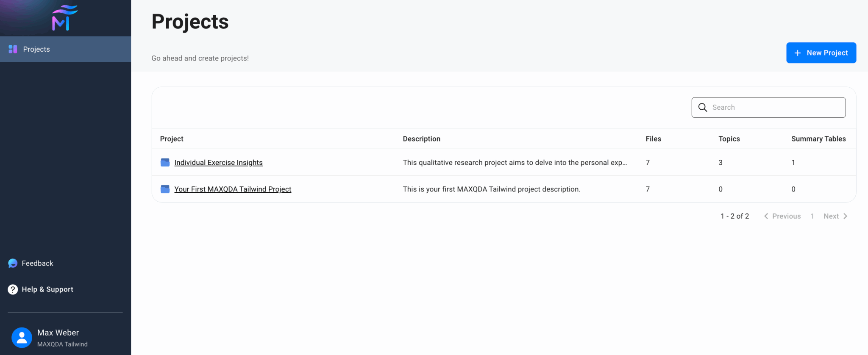Create a New Project
Viewport: 868px width, 355px height.
tap(821, 53)
